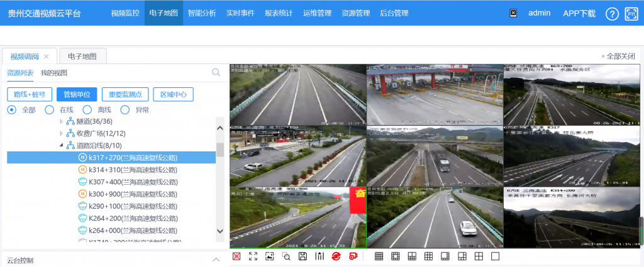The width and height of the screenshot is (644, 267).
Task: Expand the 隧道(36/36) tree node
Action: pos(62,122)
